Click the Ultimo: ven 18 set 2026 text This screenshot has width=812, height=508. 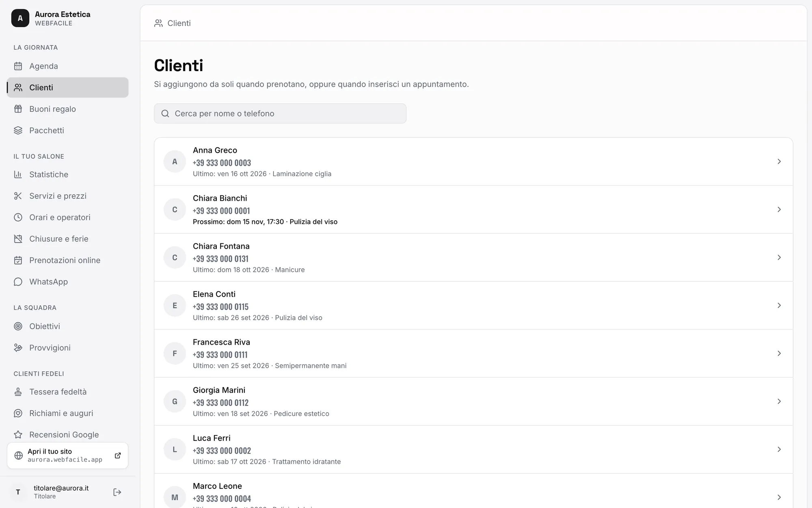(230, 414)
